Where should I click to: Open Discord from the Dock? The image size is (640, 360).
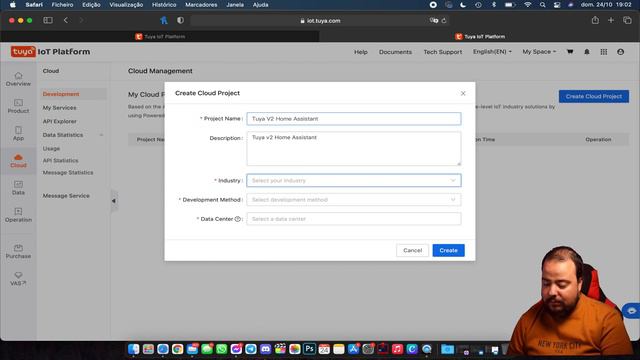pos(265,349)
